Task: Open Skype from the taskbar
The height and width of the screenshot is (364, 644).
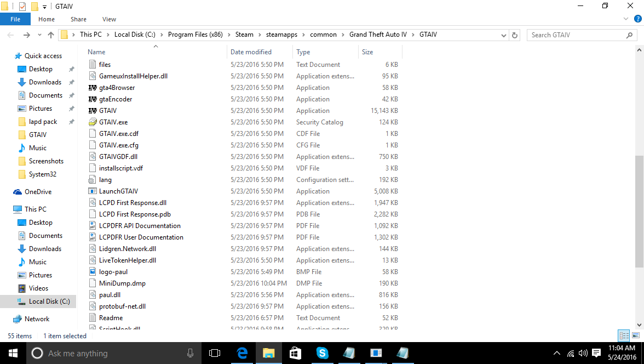Action: click(323, 353)
